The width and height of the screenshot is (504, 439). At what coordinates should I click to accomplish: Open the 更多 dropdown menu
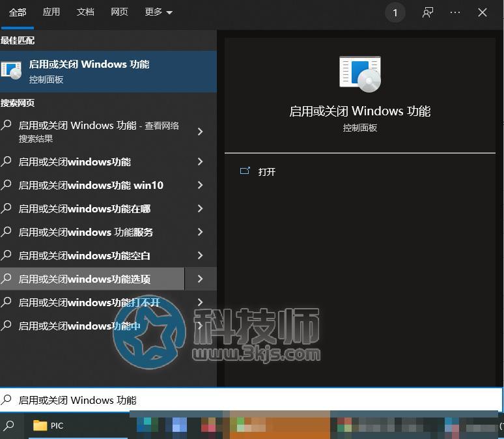[x=159, y=12]
